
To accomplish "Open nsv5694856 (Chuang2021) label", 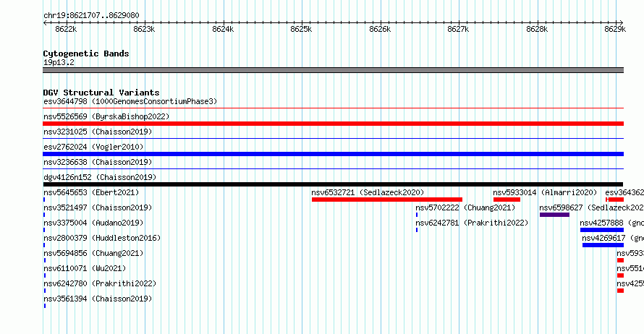I will pyautogui.click(x=93, y=253).
